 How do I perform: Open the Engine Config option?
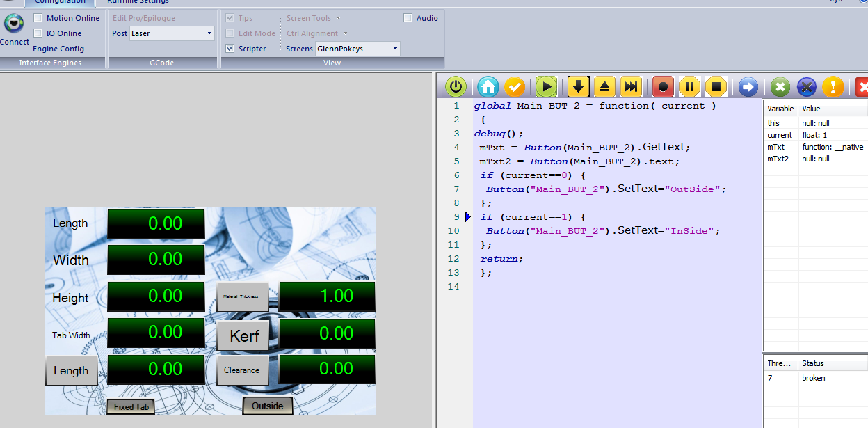(x=58, y=49)
